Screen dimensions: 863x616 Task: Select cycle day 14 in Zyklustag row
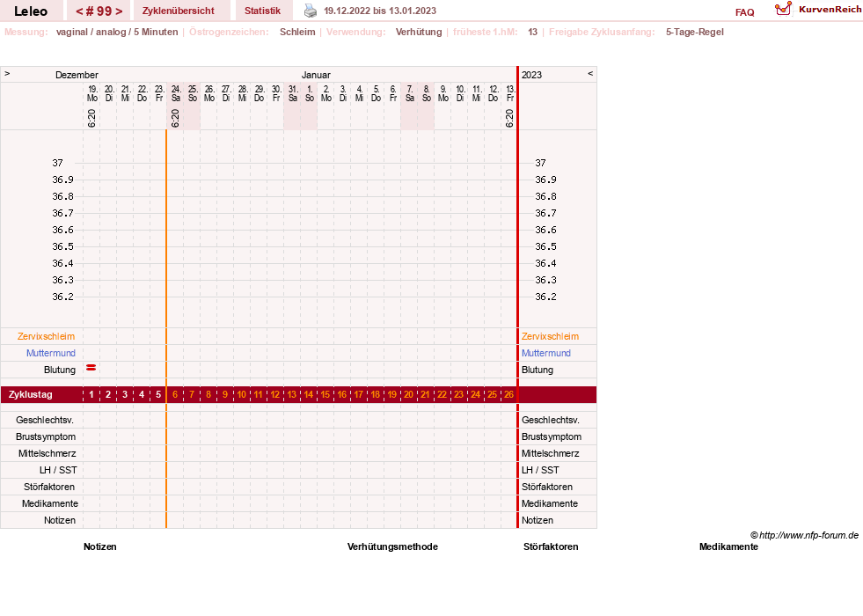point(309,395)
